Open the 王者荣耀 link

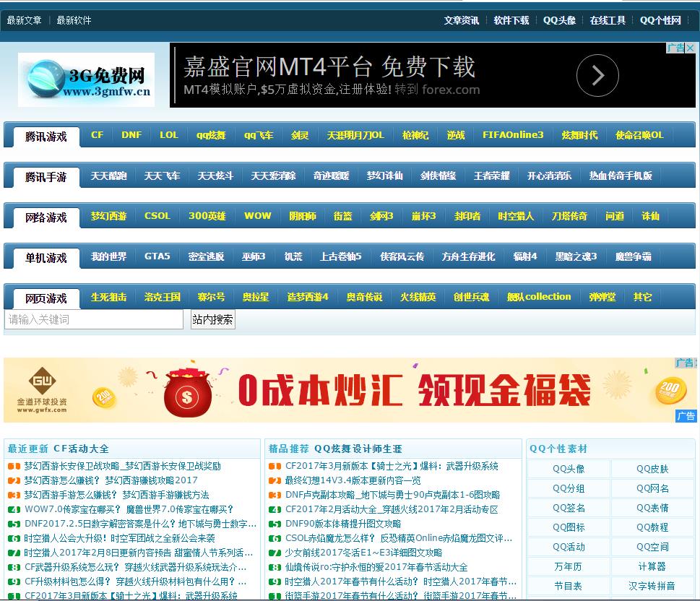(x=491, y=176)
